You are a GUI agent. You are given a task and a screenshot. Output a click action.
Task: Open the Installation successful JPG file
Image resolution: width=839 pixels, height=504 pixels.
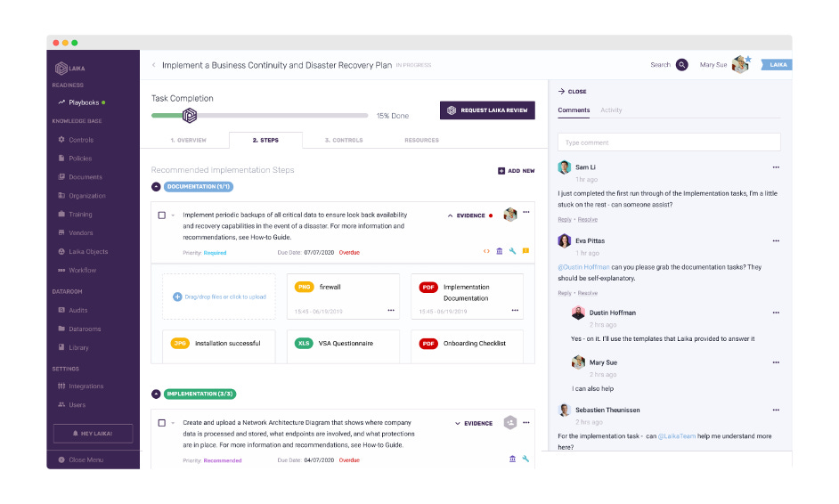219,346
